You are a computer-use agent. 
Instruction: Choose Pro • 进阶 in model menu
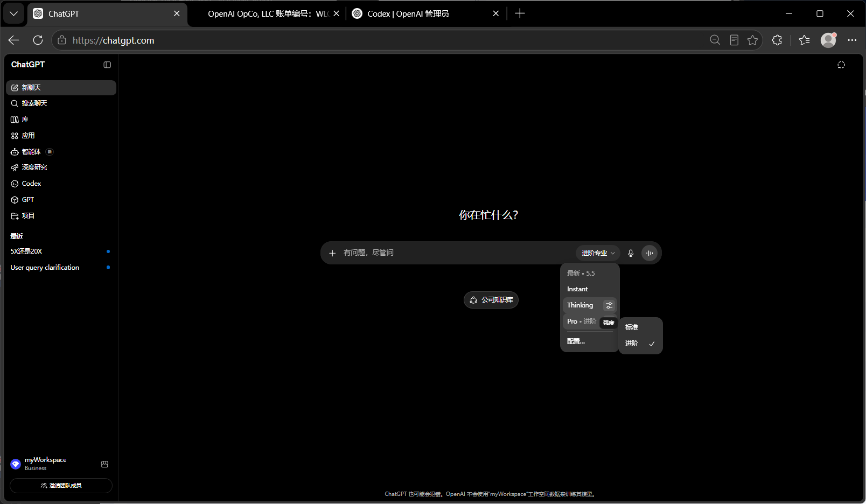pyautogui.click(x=582, y=321)
